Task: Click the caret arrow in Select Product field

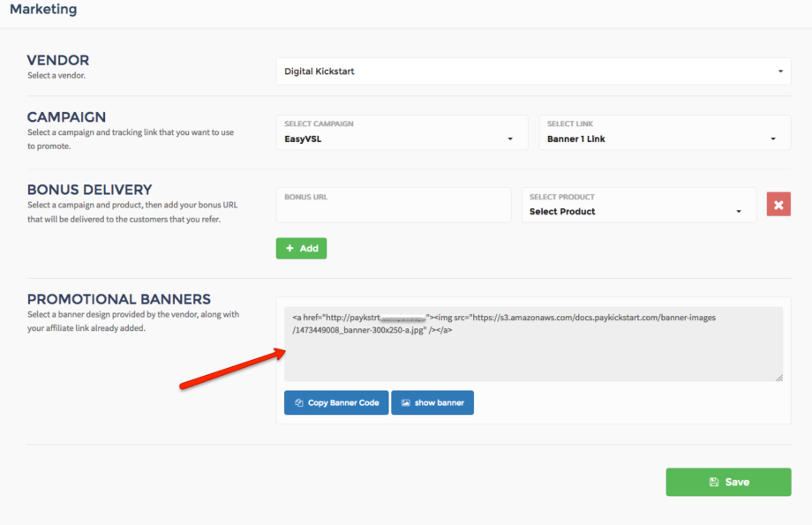Action: (739, 212)
